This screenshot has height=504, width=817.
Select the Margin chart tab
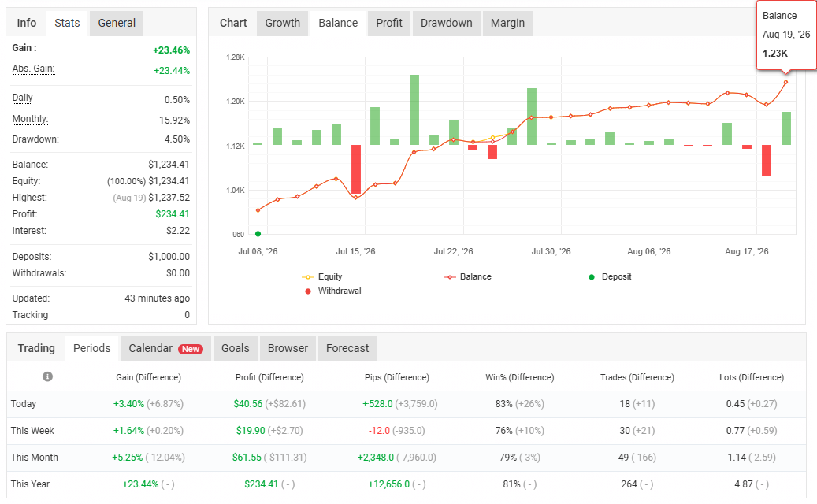[x=507, y=24]
